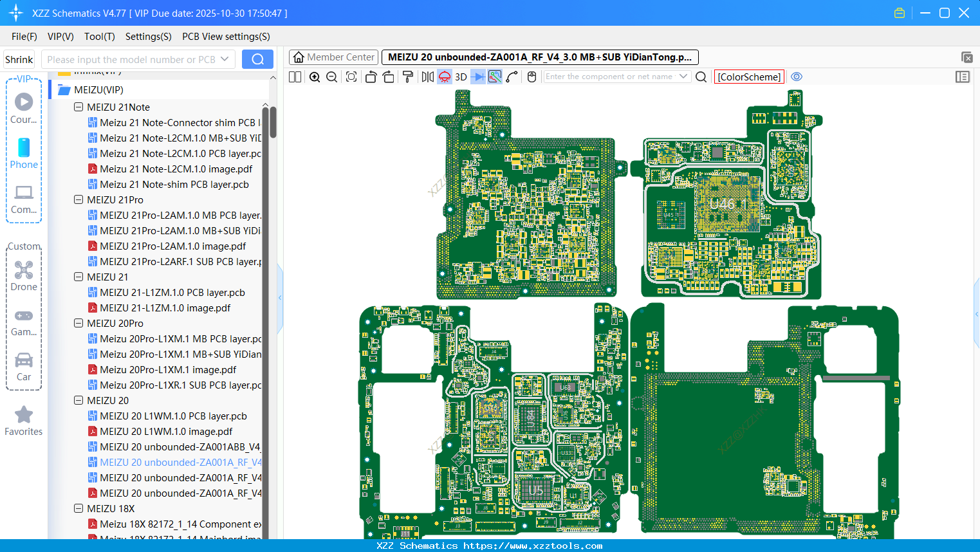This screenshot has width=980, height=552.
Task: Click the rotate board left icon
Action: point(371,77)
